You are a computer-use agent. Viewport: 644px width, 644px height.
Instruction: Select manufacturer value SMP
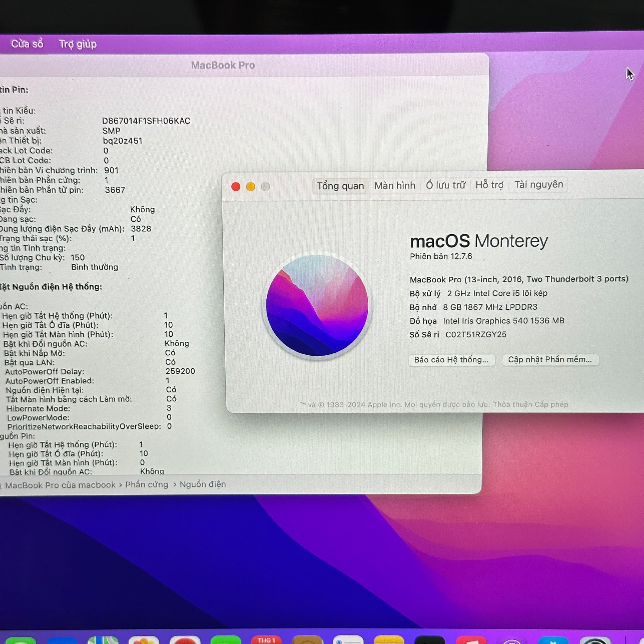pyautogui.click(x=111, y=131)
